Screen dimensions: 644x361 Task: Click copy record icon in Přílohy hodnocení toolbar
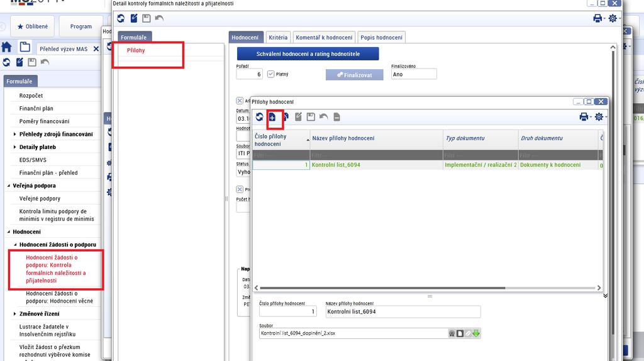pyautogui.click(x=286, y=117)
